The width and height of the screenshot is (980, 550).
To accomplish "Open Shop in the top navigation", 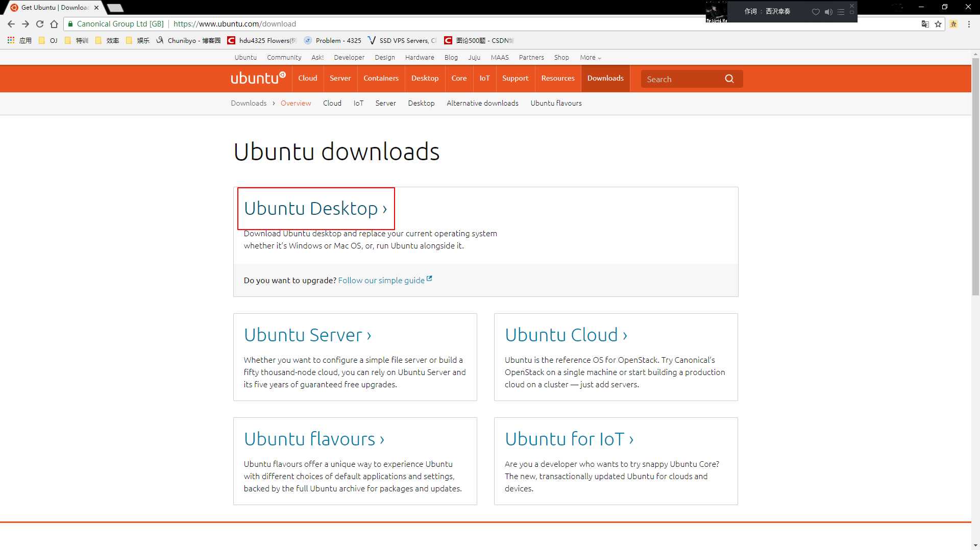I will coord(561,58).
